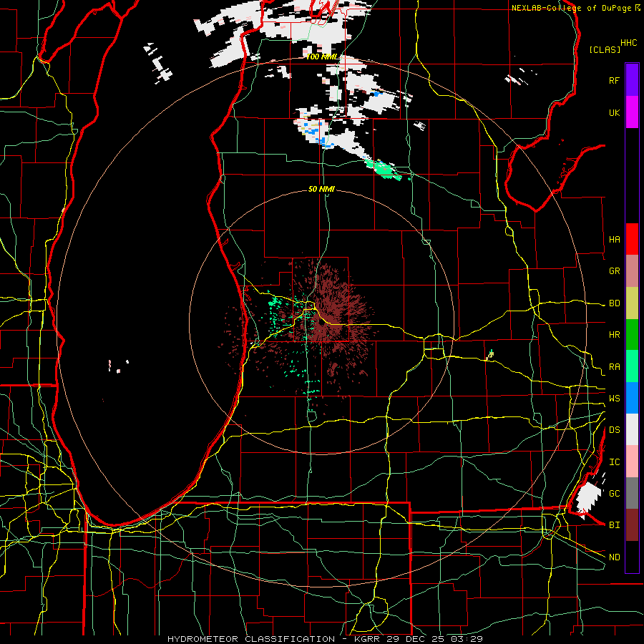Click the 'BD' legend label

tap(614, 303)
